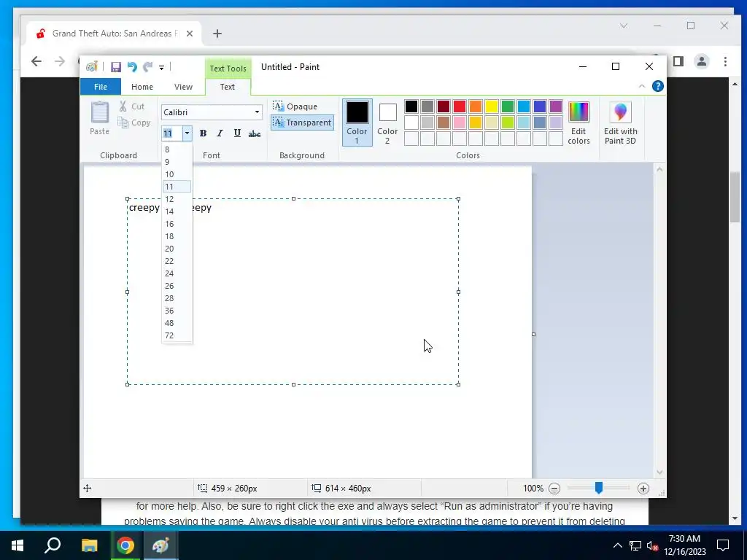Pick the green color swatch
747x560 pixels.
click(508, 106)
